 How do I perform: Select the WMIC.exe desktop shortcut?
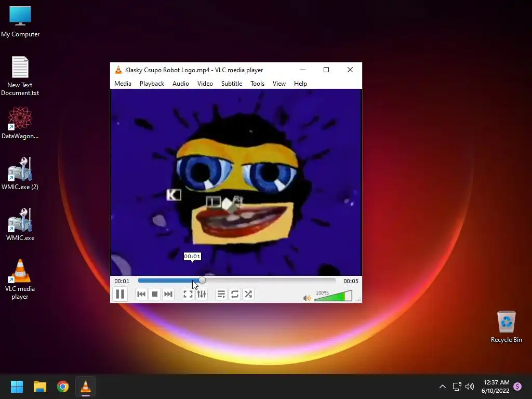[x=20, y=224]
